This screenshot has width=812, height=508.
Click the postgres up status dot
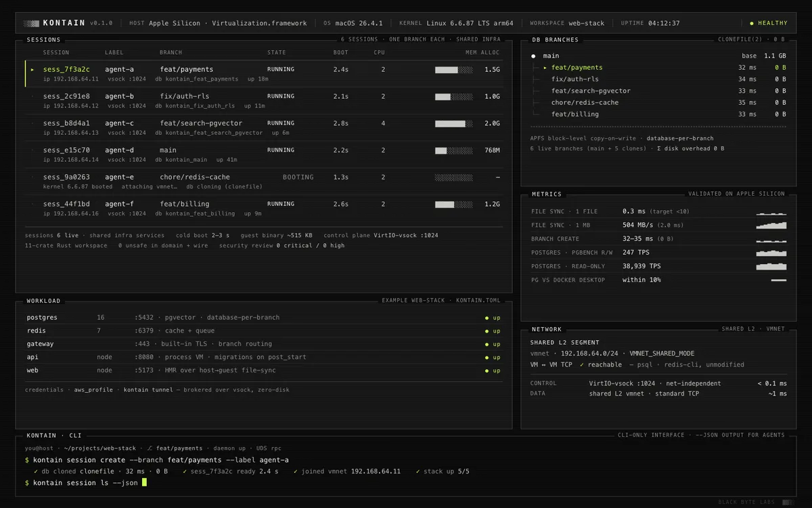487,318
